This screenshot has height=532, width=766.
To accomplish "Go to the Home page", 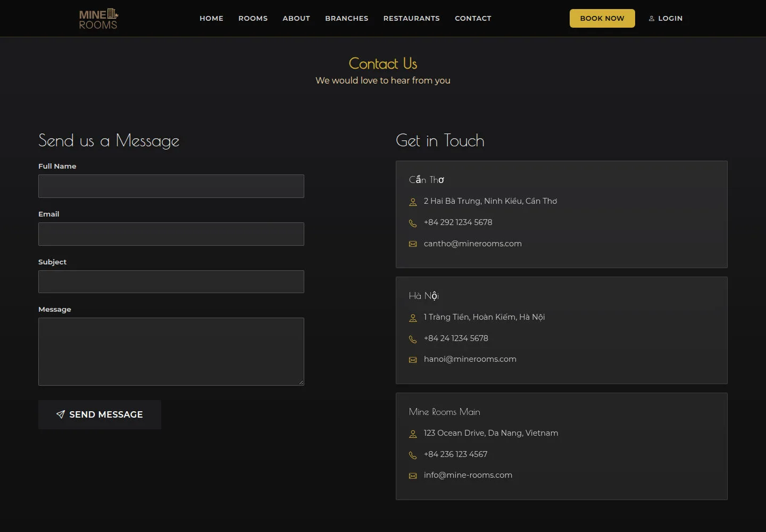I will [212, 18].
